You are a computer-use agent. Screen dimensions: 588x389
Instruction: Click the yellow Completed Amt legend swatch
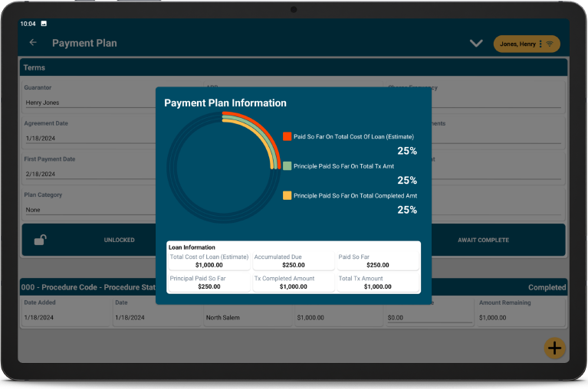[x=287, y=195]
